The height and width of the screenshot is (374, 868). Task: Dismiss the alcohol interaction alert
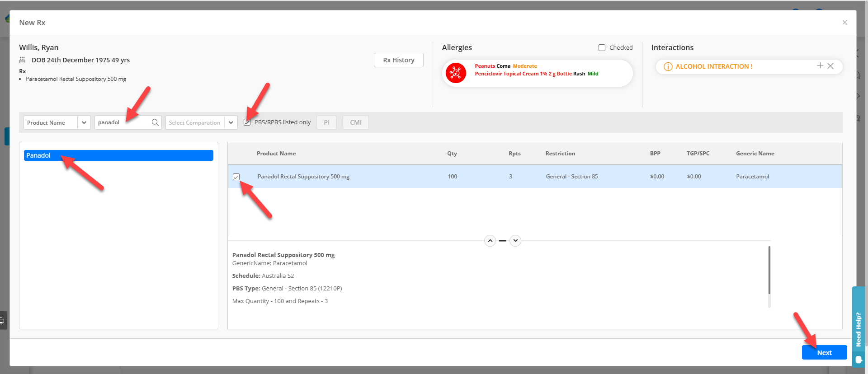click(830, 66)
